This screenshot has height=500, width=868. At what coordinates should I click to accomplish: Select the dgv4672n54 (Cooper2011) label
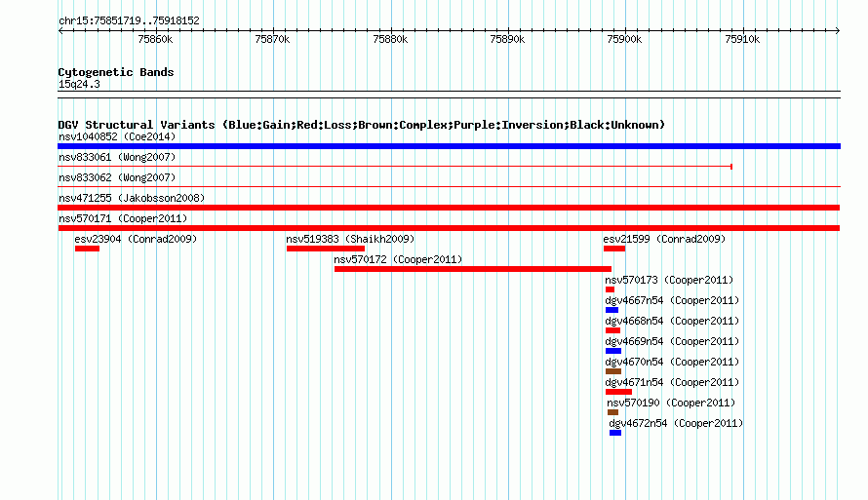[676, 423]
